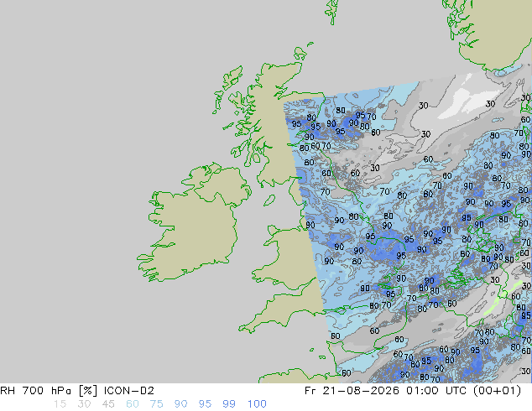Click the Isle of Man outline
Screen dimensions: 532x411
[x=269, y=200]
